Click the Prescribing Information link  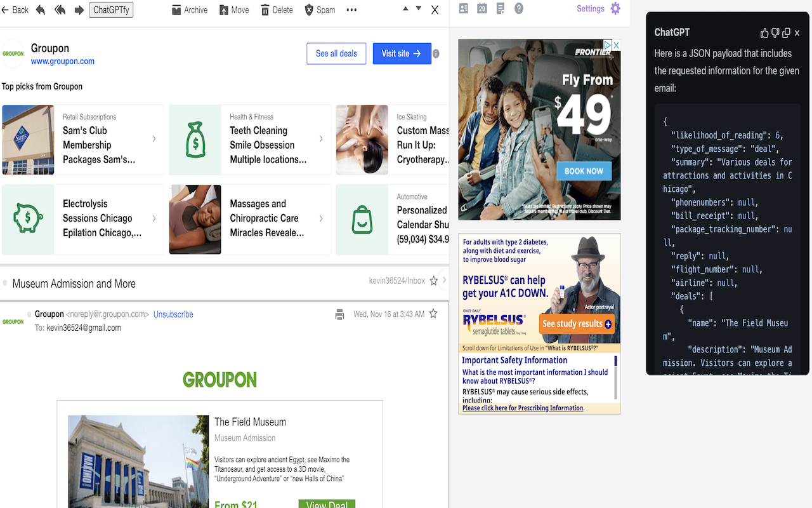click(x=523, y=408)
